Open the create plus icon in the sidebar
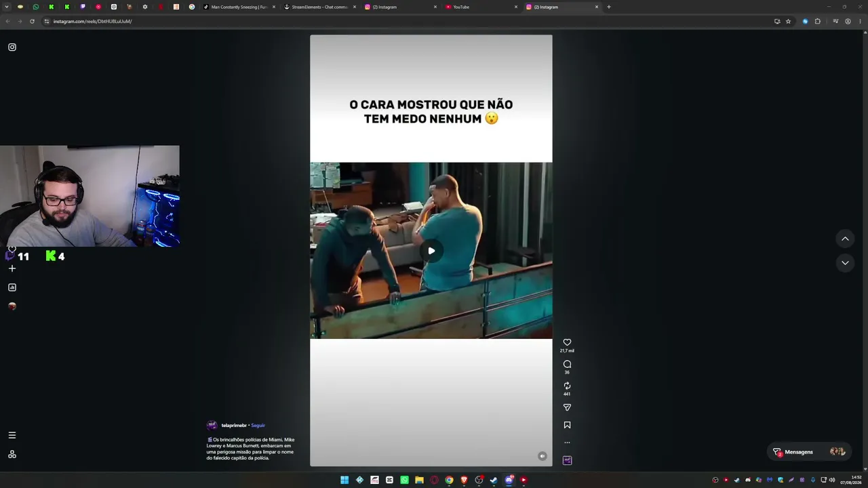868x488 pixels. [12, 268]
